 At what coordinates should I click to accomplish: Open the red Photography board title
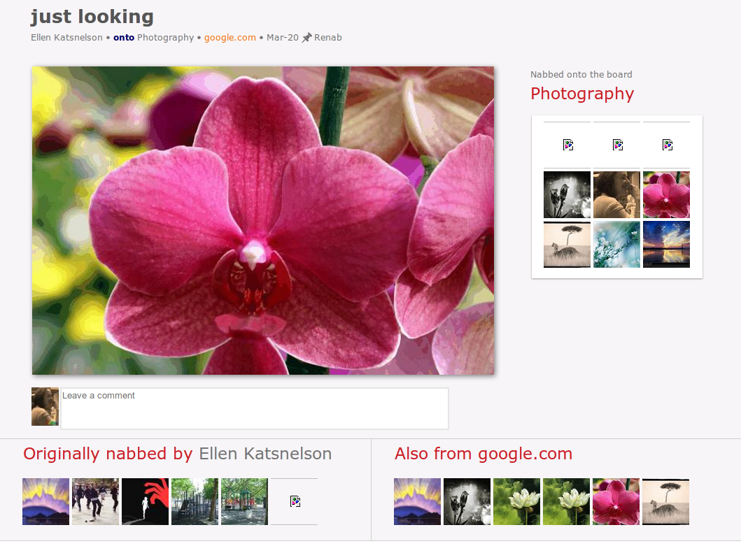pyautogui.click(x=581, y=94)
